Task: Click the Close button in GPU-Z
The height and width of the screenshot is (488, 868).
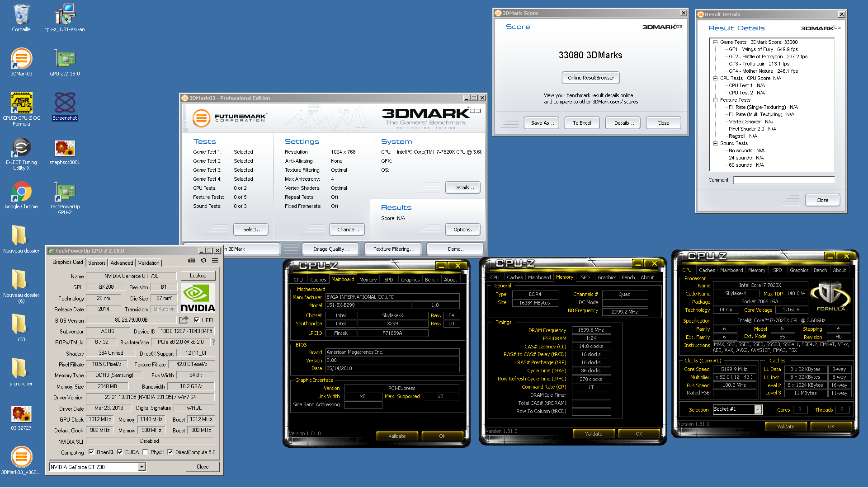Action: pos(203,467)
